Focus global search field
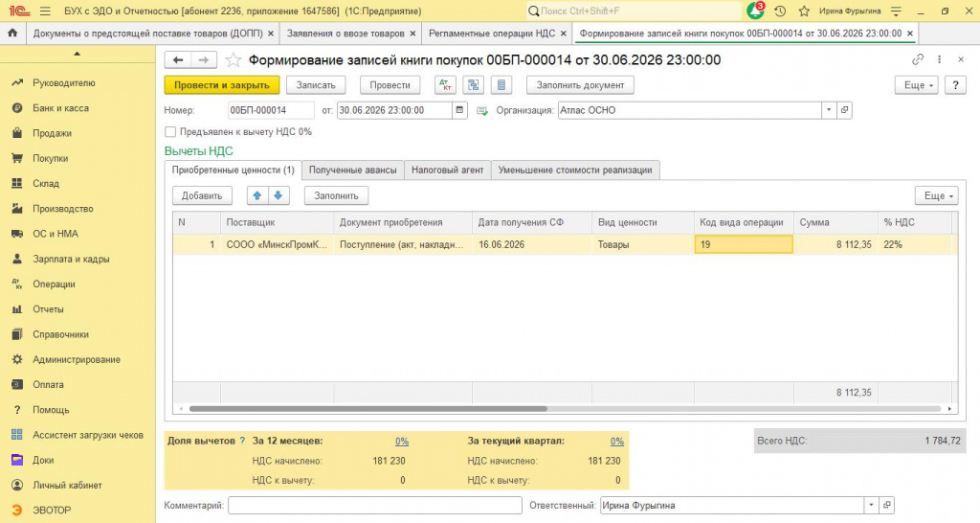980x523 pixels. point(634,11)
